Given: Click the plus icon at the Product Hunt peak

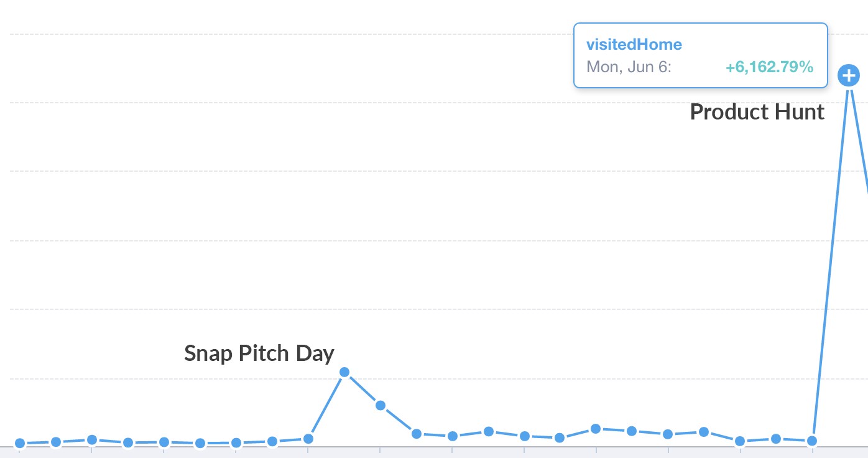Looking at the screenshot, I should tap(848, 76).
